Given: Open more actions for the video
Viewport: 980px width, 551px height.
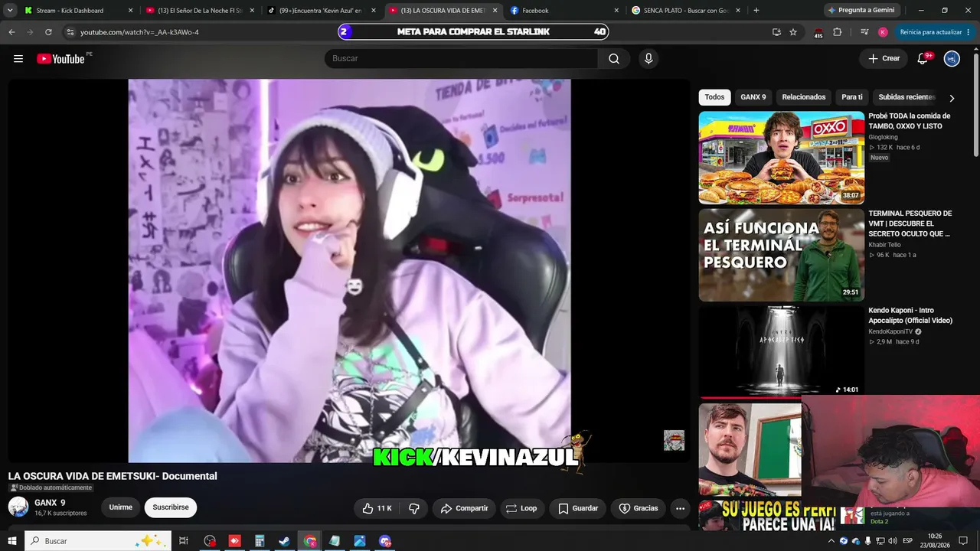Looking at the screenshot, I should pyautogui.click(x=680, y=508).
